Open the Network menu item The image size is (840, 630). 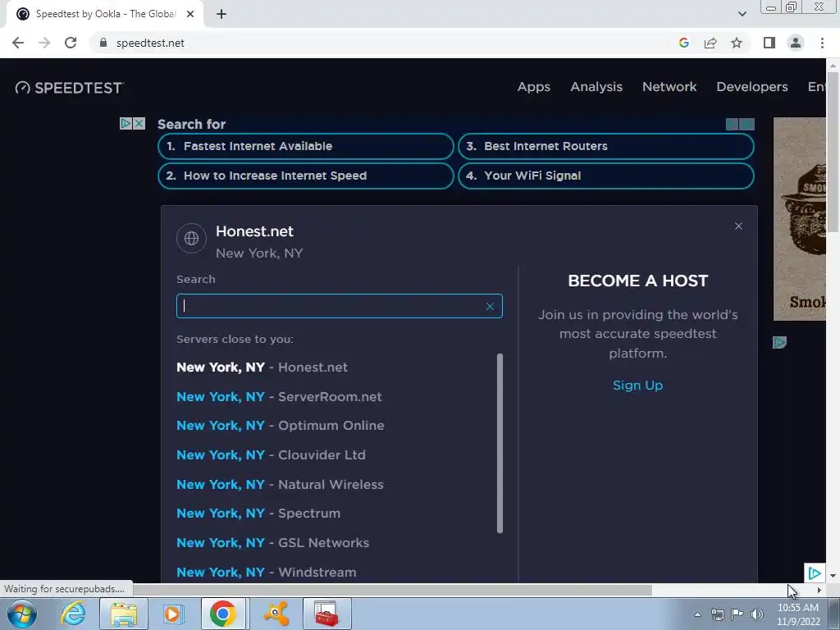tap(669, 87)
